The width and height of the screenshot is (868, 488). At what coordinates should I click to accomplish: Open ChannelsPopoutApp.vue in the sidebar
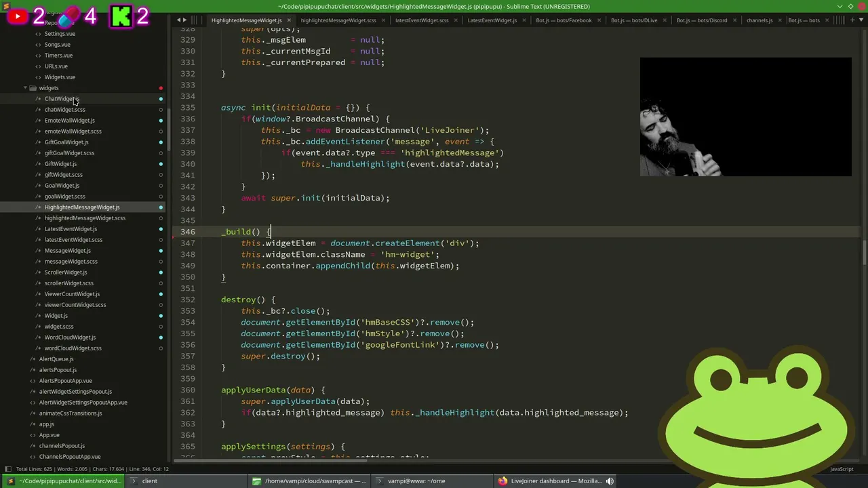click(x=69, y=457)
